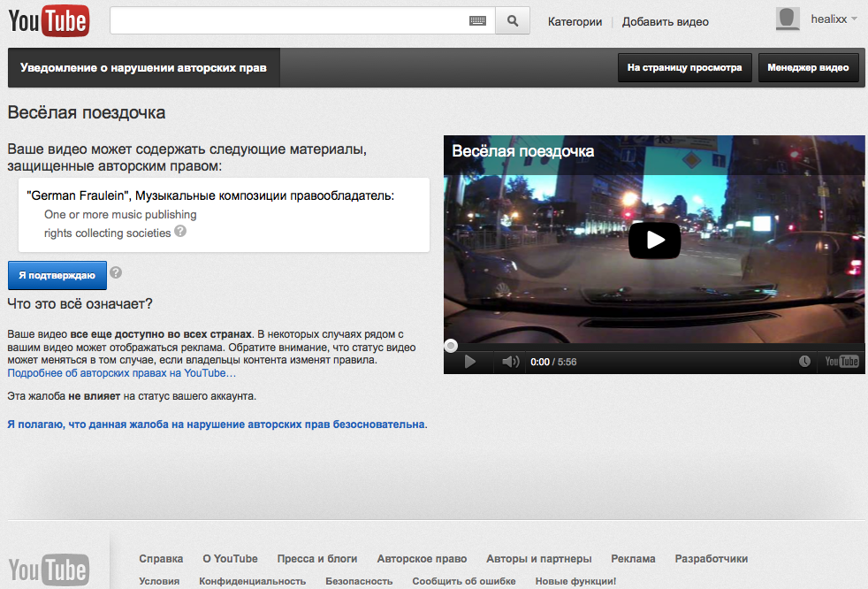
Task: Click help icon next to Я подтверждаю button
Action: (116, 273)
